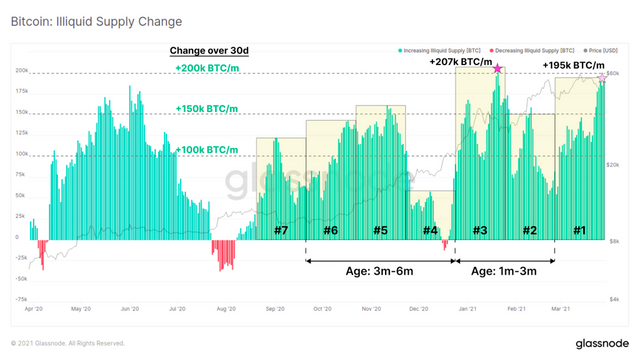Image resolution: width=640 pixels, height=361 pixels.
Task: Toggle the Increasing Illiquid Supply [BTC] series
Action: 439,51
